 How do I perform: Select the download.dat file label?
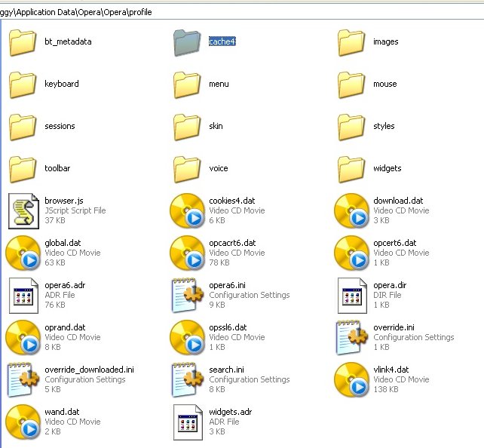398,201
